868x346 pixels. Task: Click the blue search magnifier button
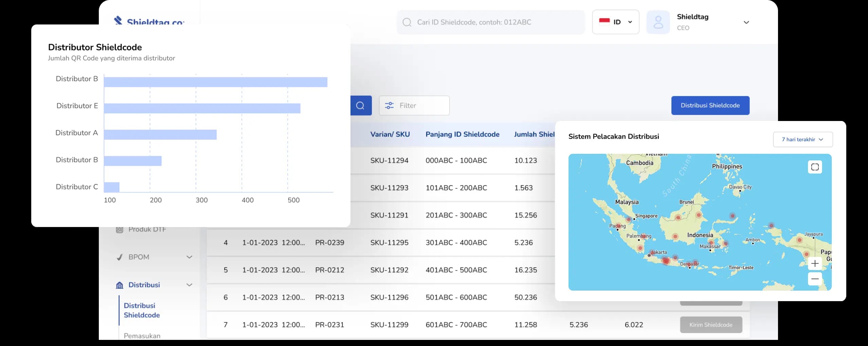(x=360, y=105)
